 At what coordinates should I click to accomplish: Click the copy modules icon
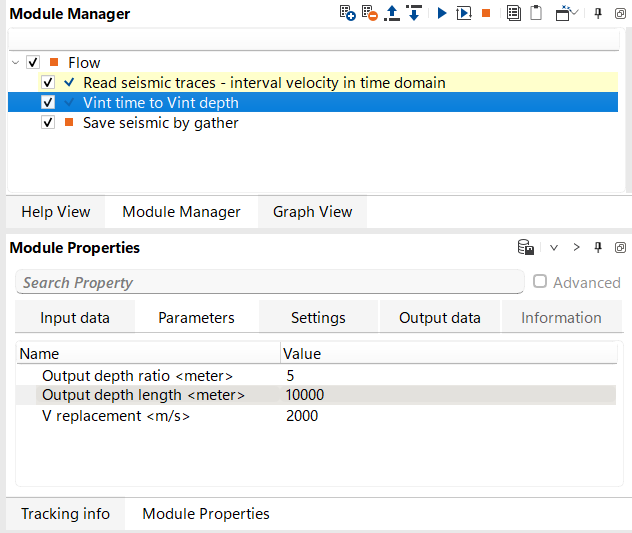[x=514, y=14]
